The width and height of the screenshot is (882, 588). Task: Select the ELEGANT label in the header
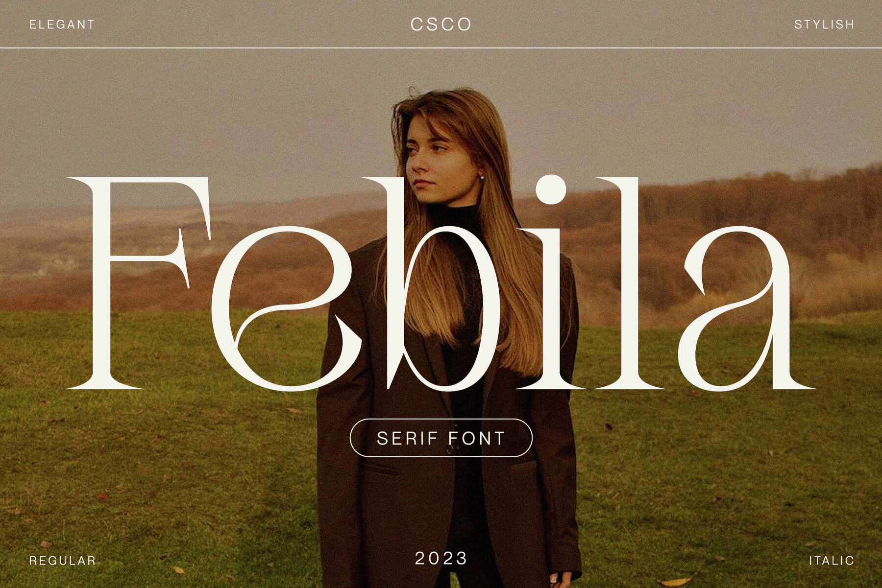pyautogui.click(x=62, y=24)
